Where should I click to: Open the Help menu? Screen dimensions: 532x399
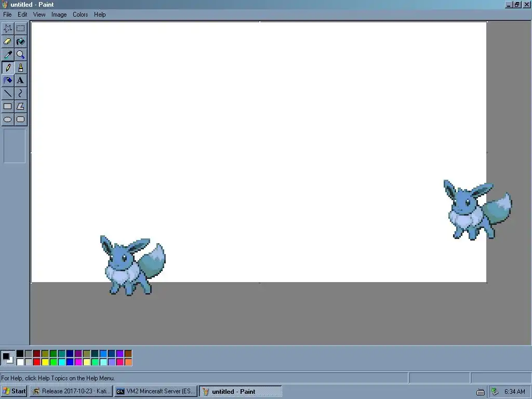(x=100, y=14)
